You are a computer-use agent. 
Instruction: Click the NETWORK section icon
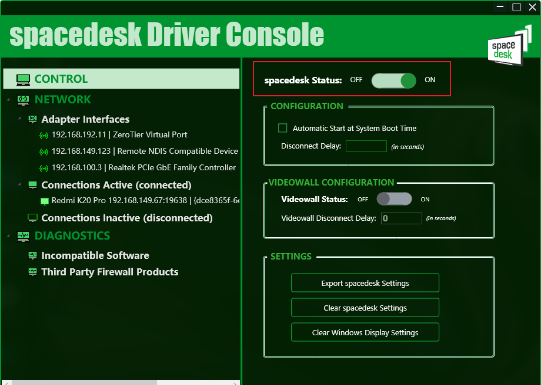click(23, 100)
